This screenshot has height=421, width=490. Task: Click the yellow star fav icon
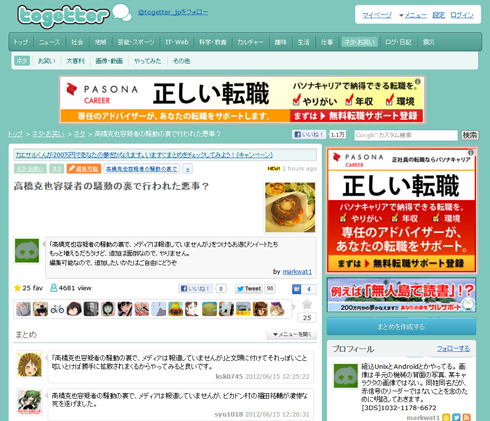pos(17,288)
